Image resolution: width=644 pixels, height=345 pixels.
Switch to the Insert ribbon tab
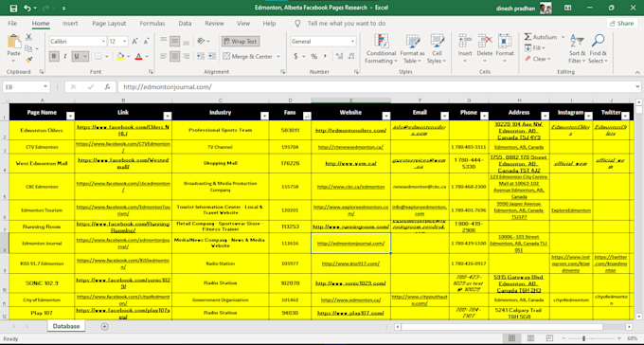click(70, 24)
